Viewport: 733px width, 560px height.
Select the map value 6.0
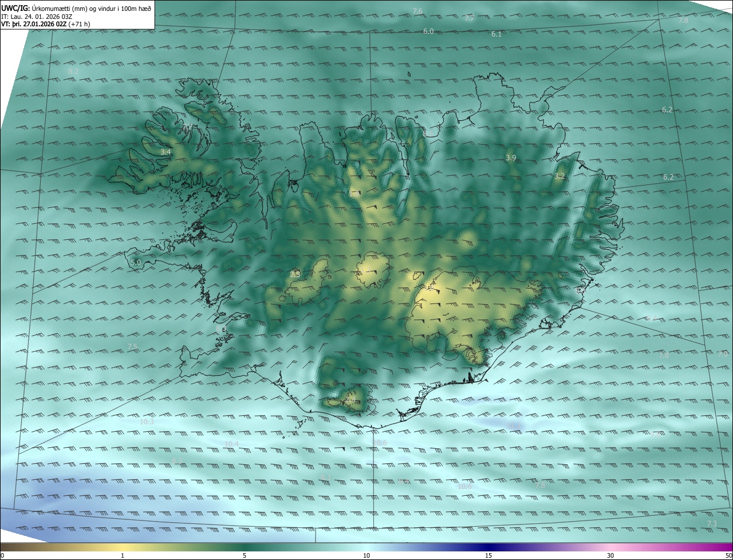pyautogui.click(x=428, y=31)
